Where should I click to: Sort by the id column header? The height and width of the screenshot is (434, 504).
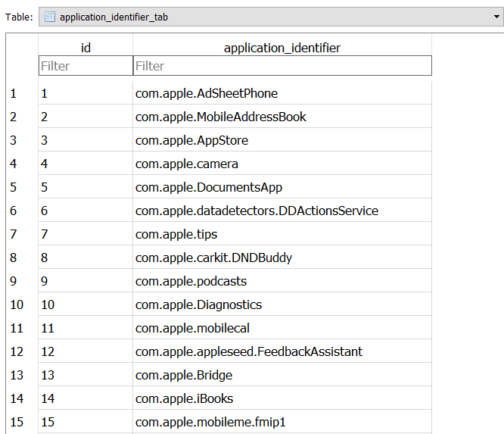[x=86, y=48]
